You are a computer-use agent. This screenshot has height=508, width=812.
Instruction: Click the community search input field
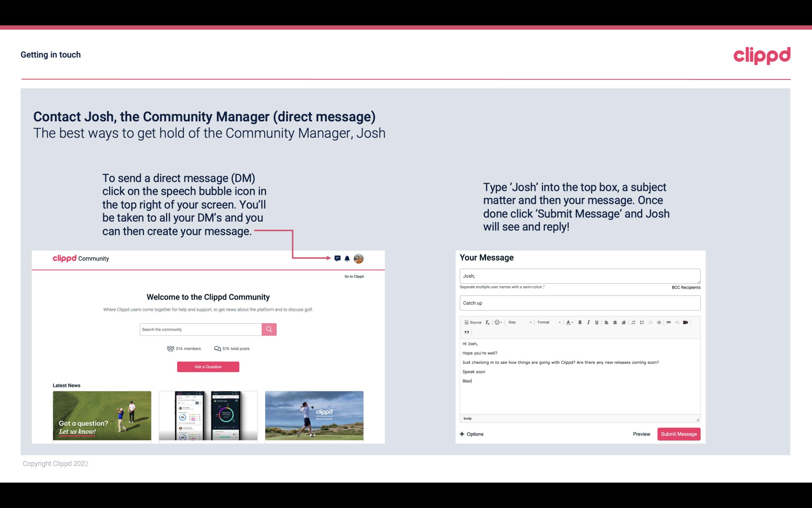point(200,328)
